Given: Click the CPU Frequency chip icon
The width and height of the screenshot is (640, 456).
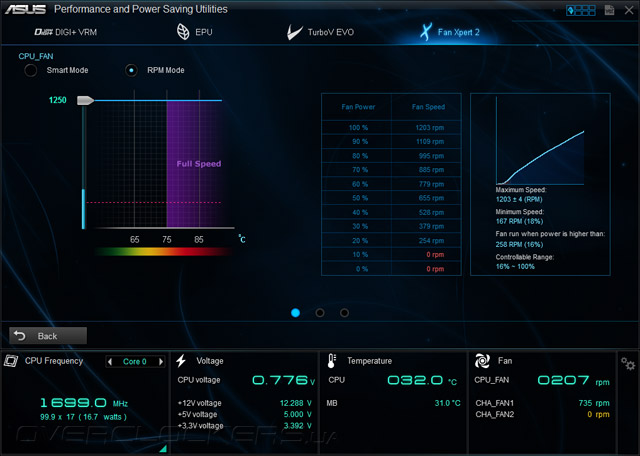Looking at the screenshot, I should 11,360.
